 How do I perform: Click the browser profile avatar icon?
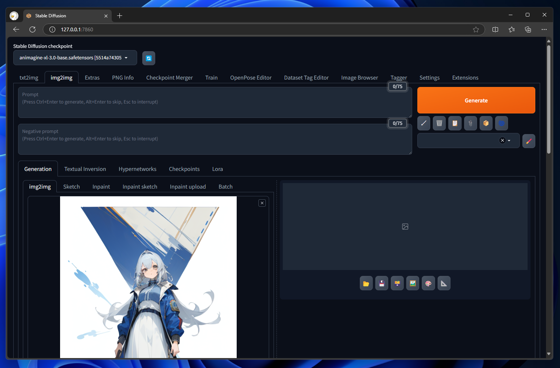[14, 16]
